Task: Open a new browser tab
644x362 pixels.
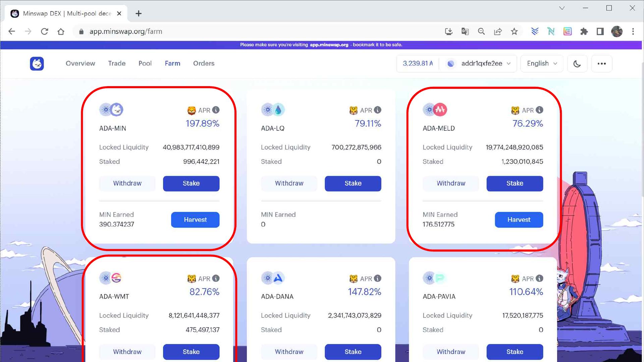Action: click(x=139, y=13)
